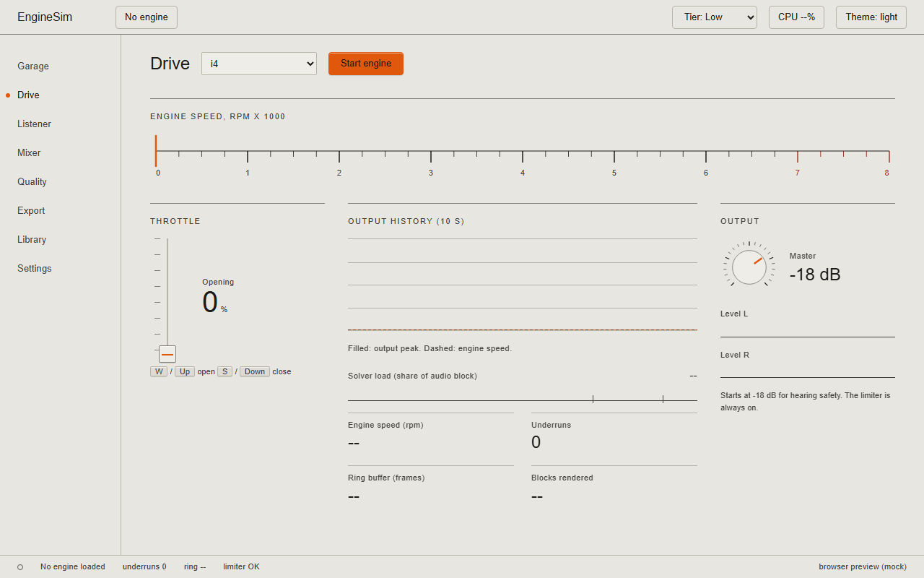Click the Up key hint
The width and height of the screenshot is (924, 578).
tap(185, 371)
